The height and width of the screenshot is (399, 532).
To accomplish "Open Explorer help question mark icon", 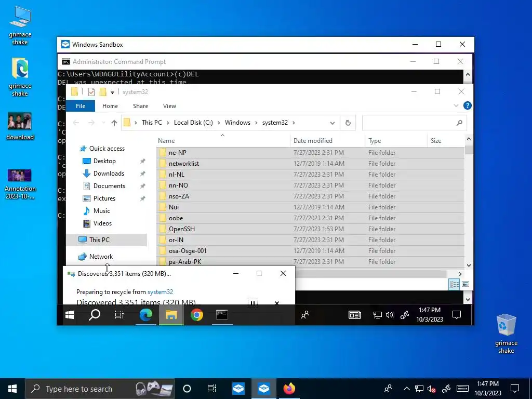I will [467, 105].
